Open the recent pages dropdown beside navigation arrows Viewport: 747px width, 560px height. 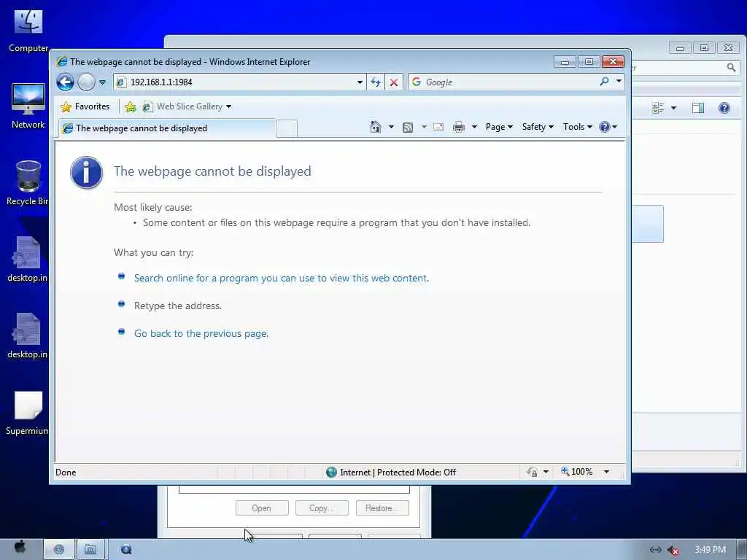click(x=102, y=82)
